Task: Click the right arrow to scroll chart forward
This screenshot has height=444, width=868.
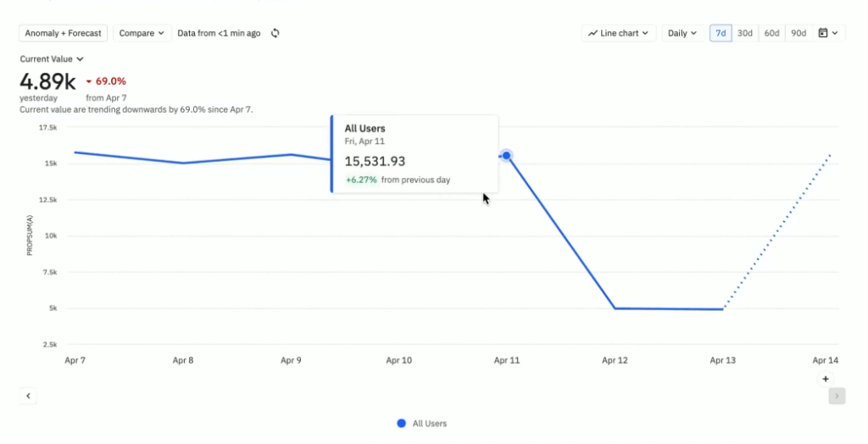Action: [837, 396]
